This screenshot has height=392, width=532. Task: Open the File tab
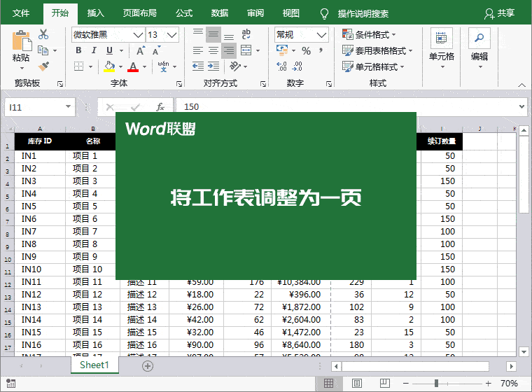tap(21, 13)
